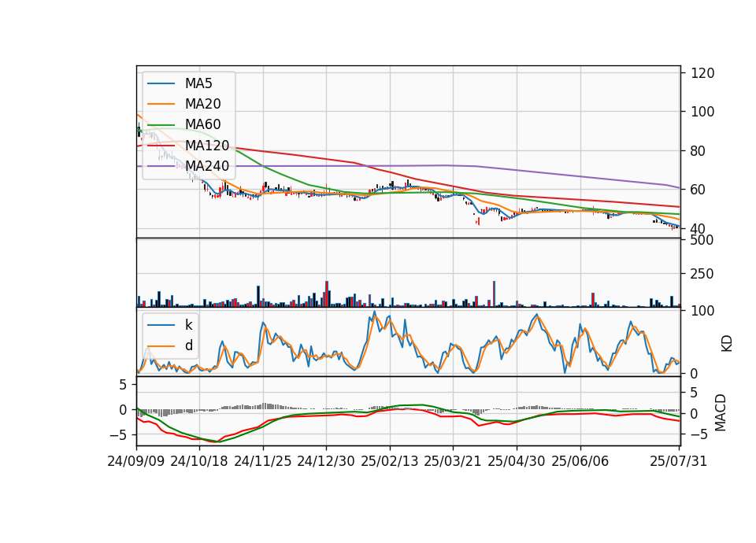Click the orange line sample beside MA20
The width and height of the screenshot is (756, 543).
click(x=161, y=104)
